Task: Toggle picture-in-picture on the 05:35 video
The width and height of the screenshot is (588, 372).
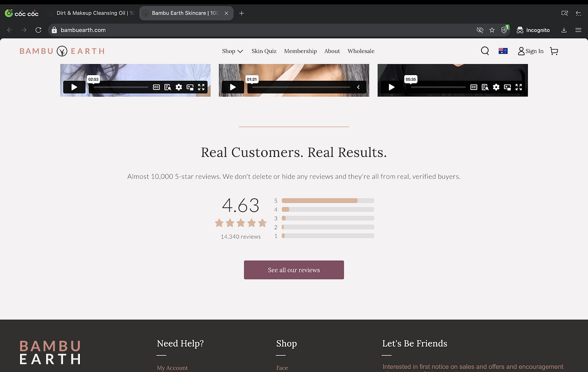Action: (x=508, y=87)
